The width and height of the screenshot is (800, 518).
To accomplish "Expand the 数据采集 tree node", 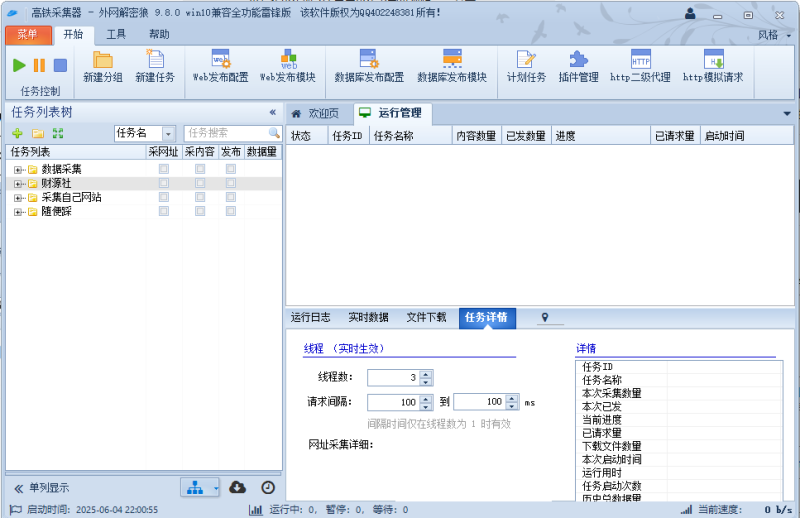I will (x=18, y=170).
